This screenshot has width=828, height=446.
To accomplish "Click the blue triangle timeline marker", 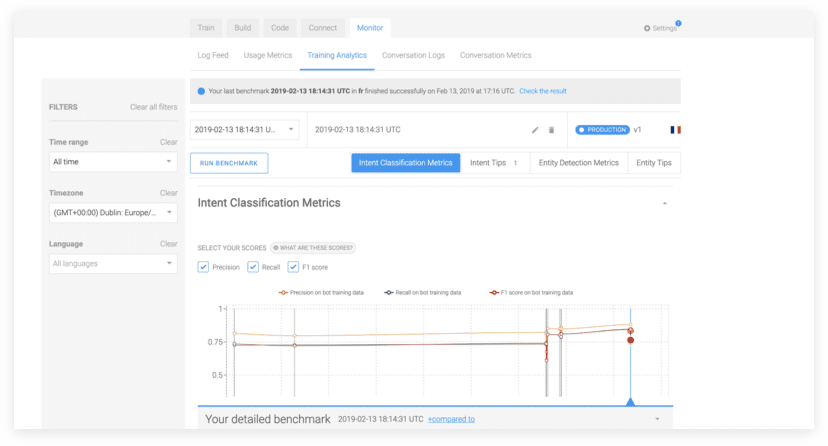I will coord(630,401).
